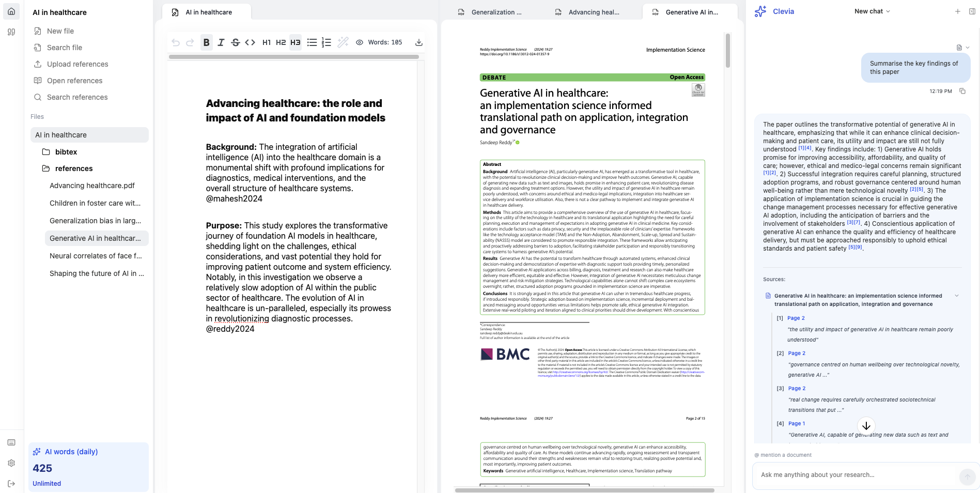Switch to Generative AI in... PDF tab
Screen dimensions: 980x493
point(690,12)
